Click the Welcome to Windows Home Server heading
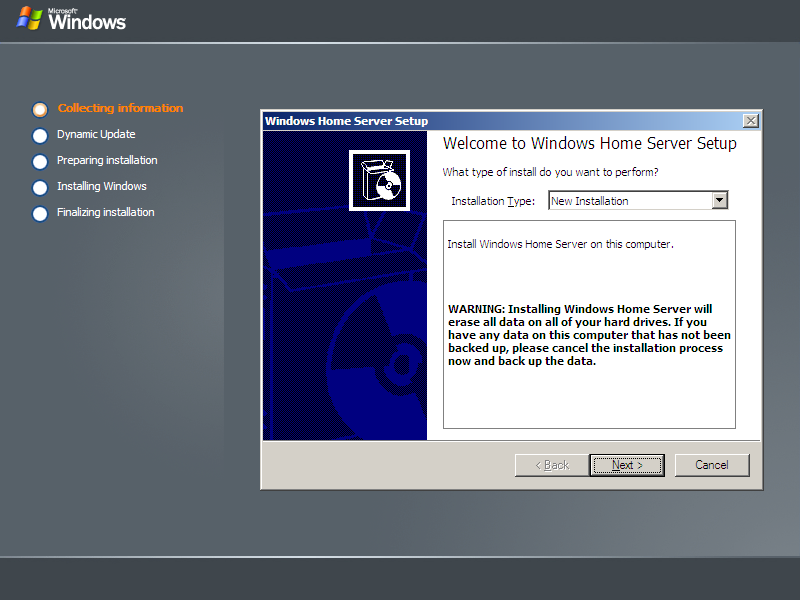800x600 pixels. click(x=589, y=144)
